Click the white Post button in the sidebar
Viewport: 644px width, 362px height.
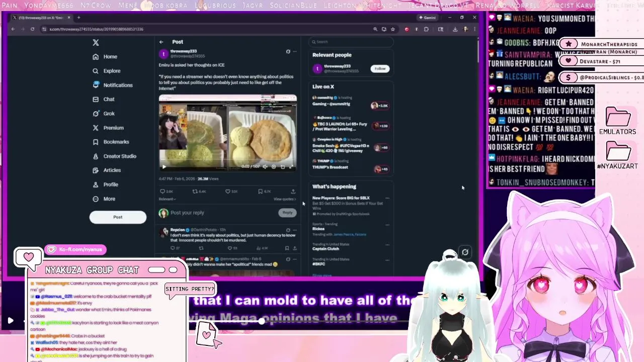pos(118,217)
